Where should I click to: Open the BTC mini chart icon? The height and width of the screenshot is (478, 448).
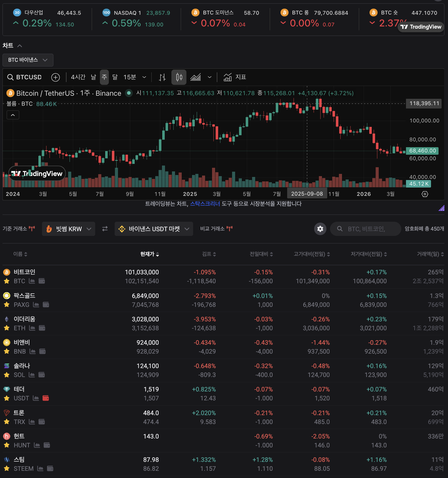(32, 281)
